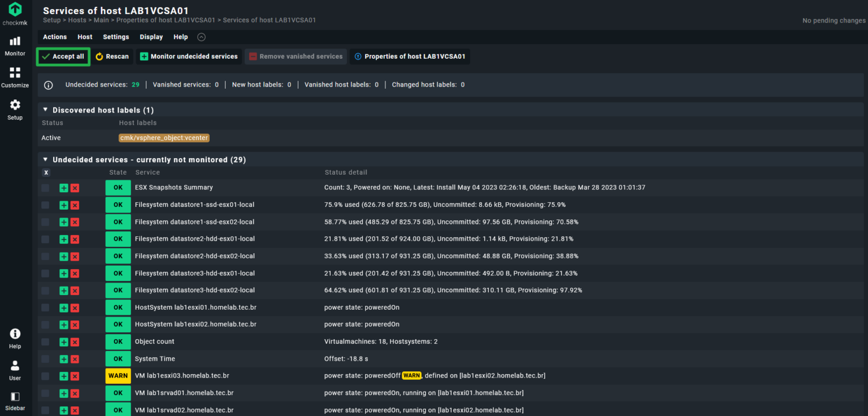Screen dimensions: 868x416
Task: Click red X icon for System Time service
Action: (75, 359)
